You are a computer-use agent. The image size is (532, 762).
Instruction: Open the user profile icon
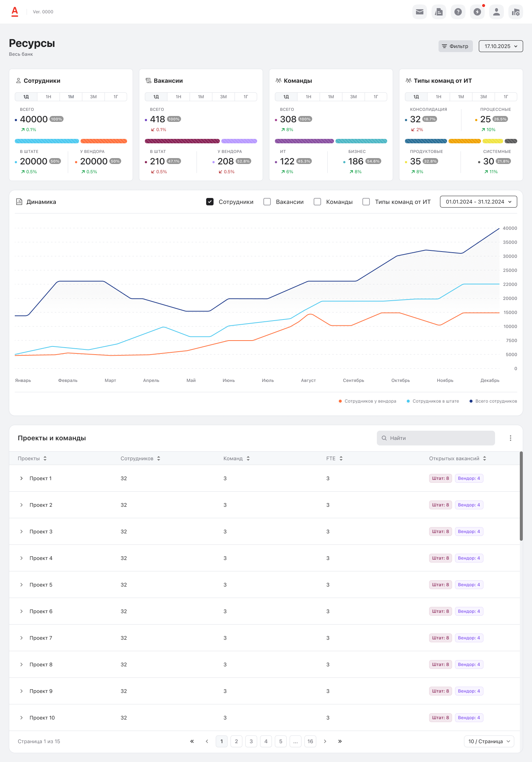(x=496, y=12)
